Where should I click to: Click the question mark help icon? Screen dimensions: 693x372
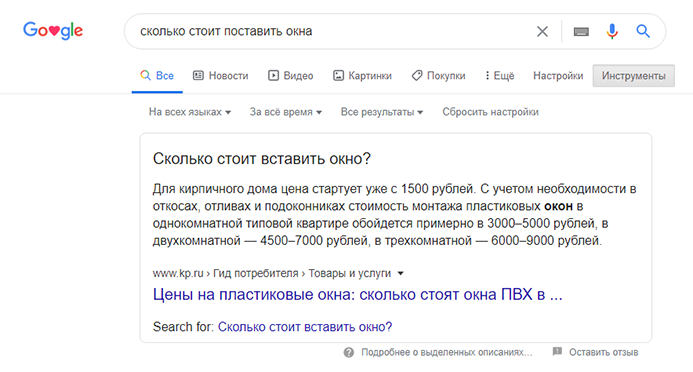click(349, 353)
